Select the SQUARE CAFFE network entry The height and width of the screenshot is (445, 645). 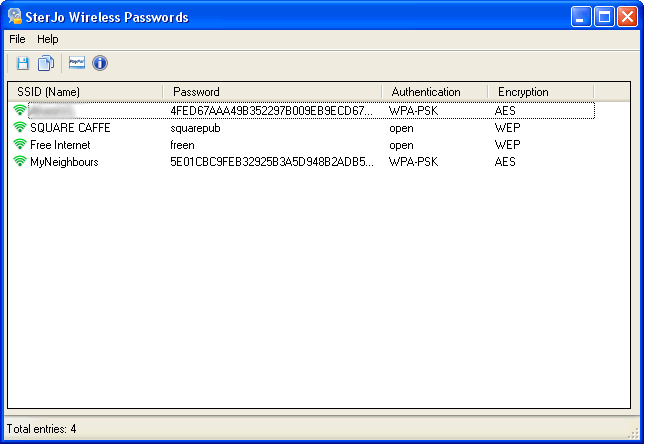70,128
